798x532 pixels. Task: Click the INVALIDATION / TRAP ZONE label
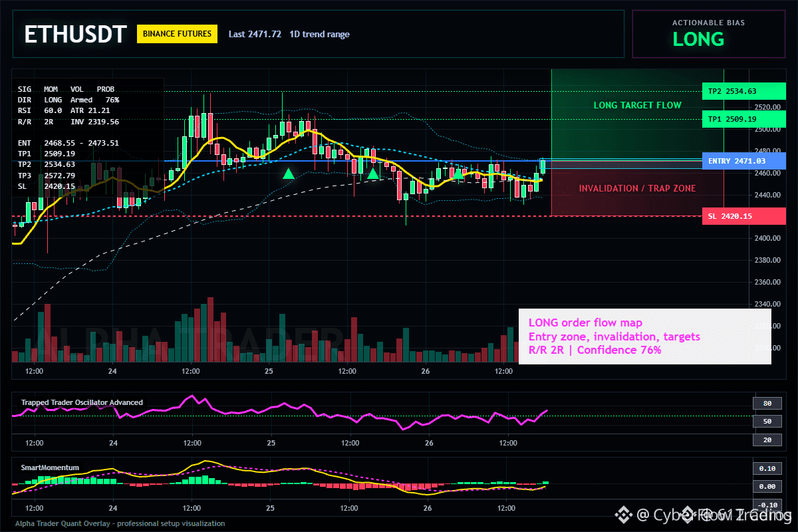coord(637,188)
